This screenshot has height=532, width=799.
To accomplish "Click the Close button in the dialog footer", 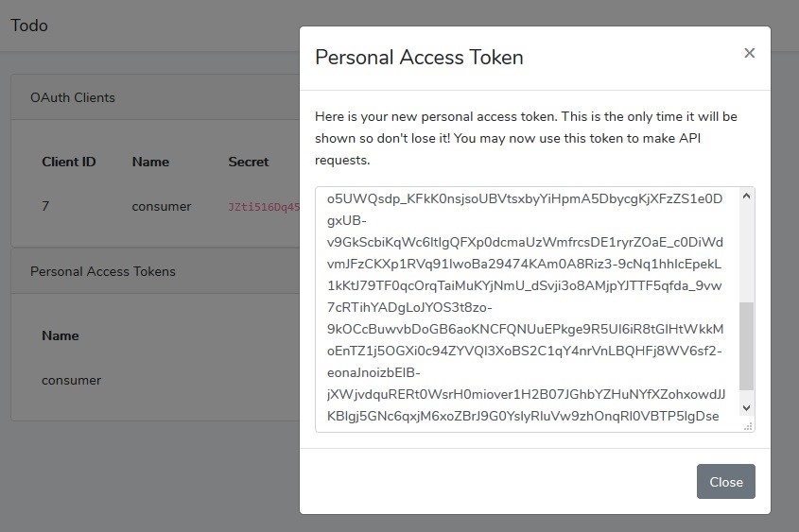I will 725,482.
